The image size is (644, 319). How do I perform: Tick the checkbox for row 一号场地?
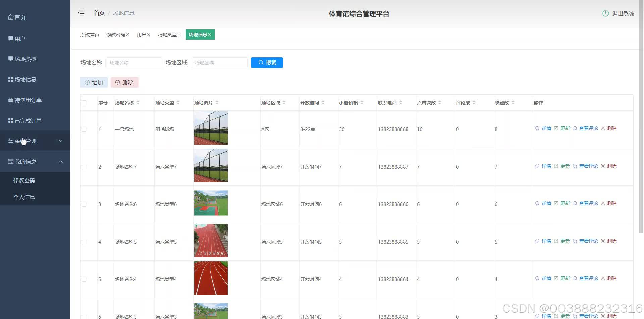(x=84, y=129)
